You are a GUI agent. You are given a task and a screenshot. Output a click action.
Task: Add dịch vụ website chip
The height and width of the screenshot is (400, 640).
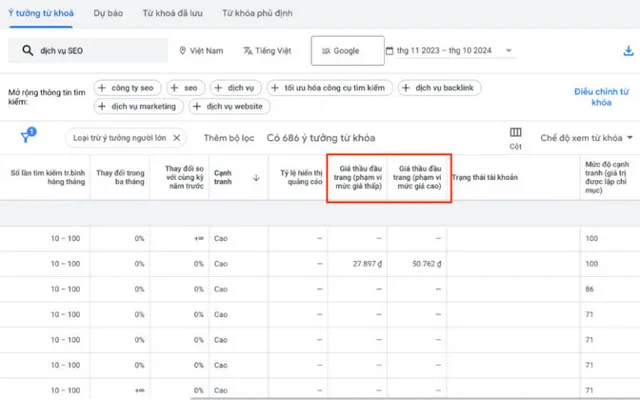[x=229, y=106]
